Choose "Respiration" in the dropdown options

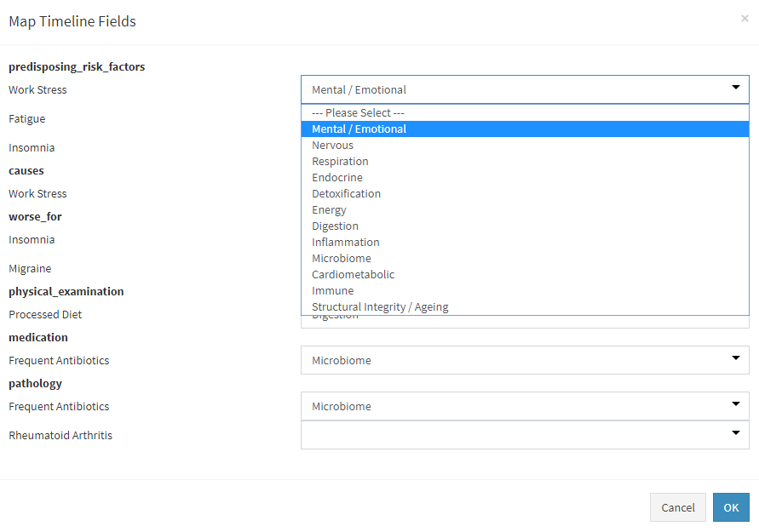pyautogui.click(x=340, y=161)
